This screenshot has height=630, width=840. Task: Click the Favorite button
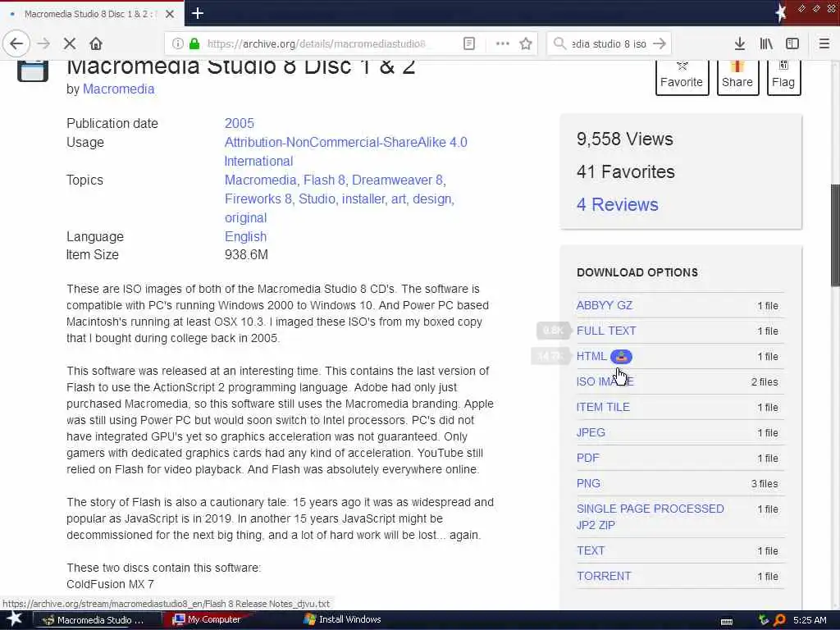pyautogui.click(x=682, y=78)
